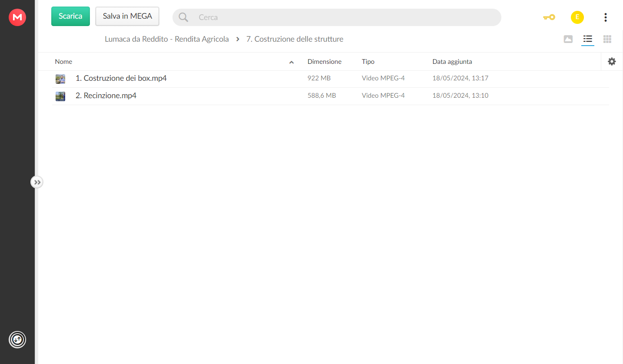Open column settings gear icon
Screen dimensions: 623x364
[x=612, y=62]
